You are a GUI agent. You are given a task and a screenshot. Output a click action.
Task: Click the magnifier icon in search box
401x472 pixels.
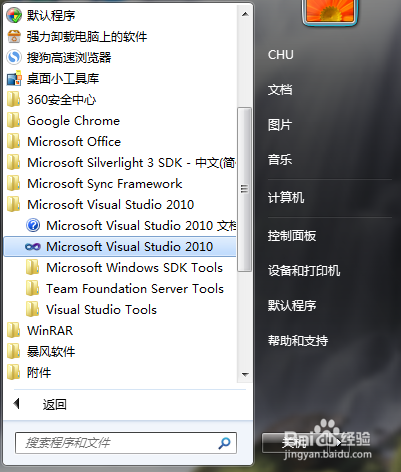(224, 443)
